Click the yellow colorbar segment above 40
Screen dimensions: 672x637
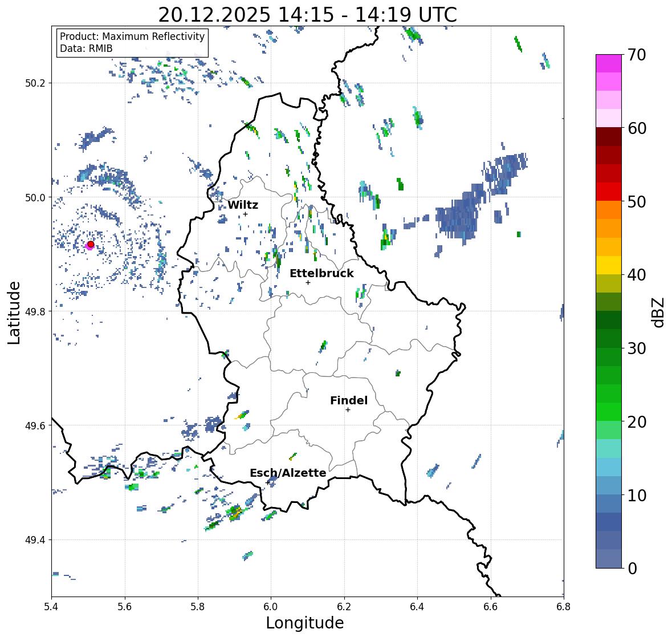(x=609, y=265)
